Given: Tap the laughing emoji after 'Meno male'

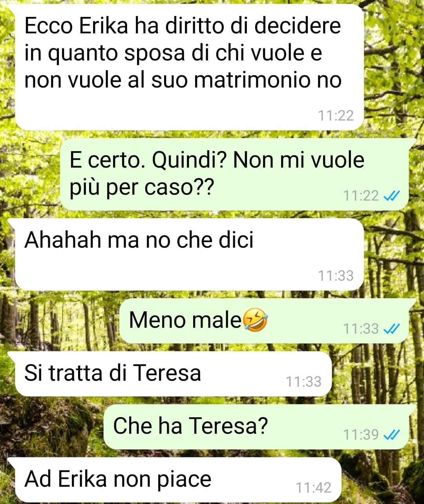Looking at the screenshot, I should [x=256, y=320].
